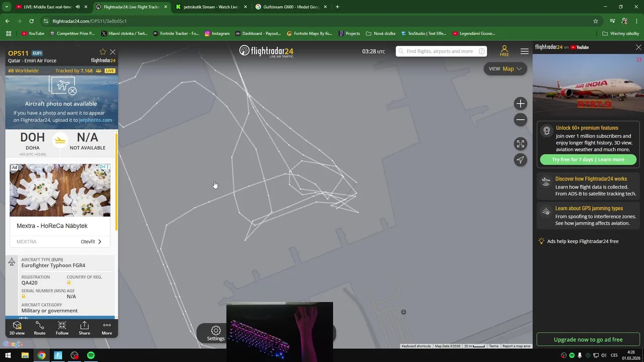Open File Explorer from taskbar

25,355
